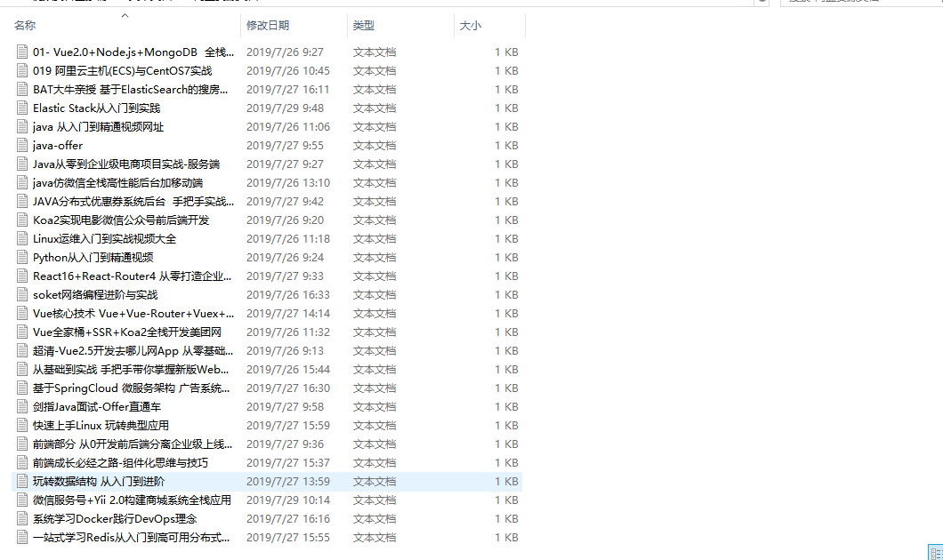Click the file icon of React16+React-Router4
The height and width of the screenshot is (560, 943).
(x=22, y=276)
